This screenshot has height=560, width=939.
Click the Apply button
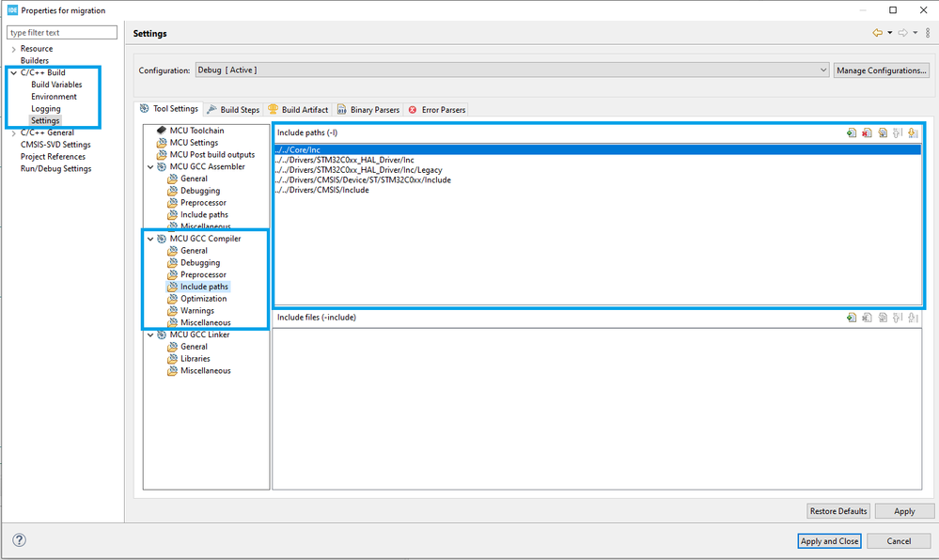click(904, 511)
